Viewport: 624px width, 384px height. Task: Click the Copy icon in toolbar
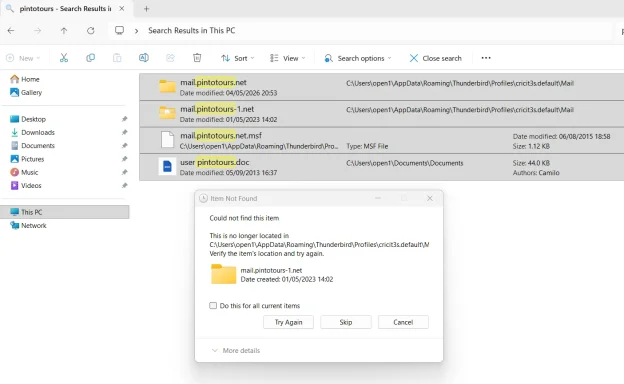point(90,58)
